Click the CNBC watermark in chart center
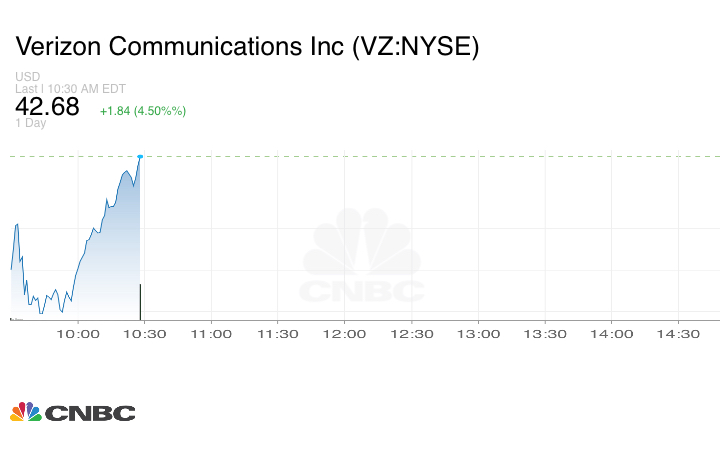720x450 pixels. pos(364,257)
